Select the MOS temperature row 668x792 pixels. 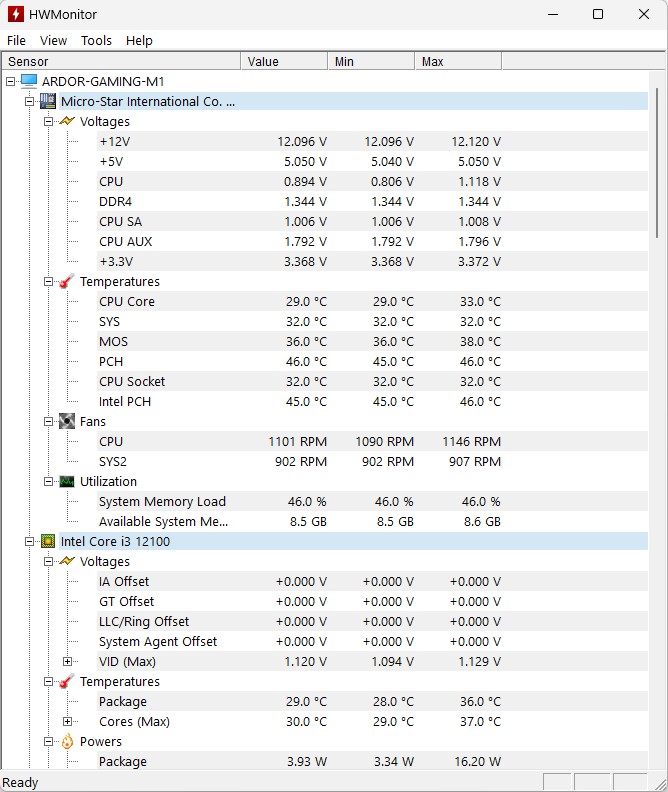click(x=372, y=341)
